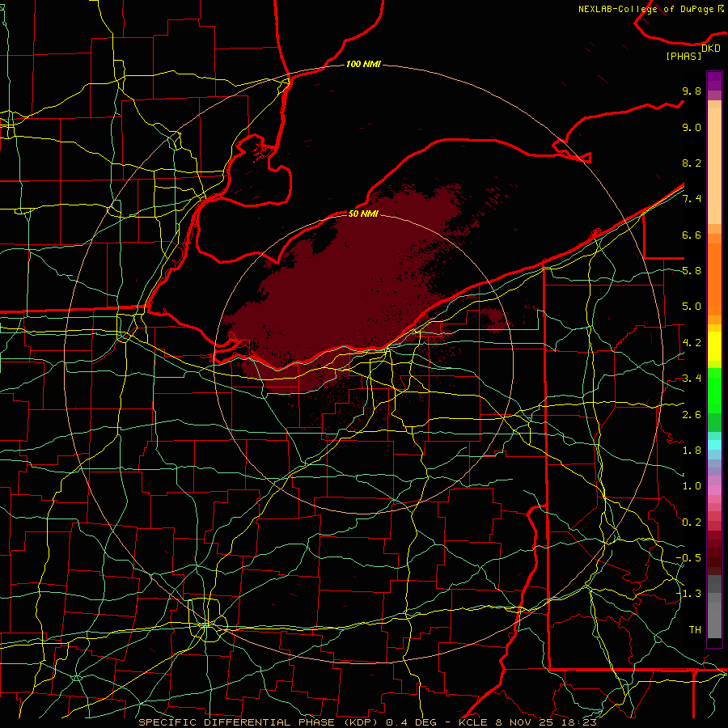The height and width of the screenshot is (728, 728).
Task: Click the 9.0 value on the color scale
Action: point(692,128)
